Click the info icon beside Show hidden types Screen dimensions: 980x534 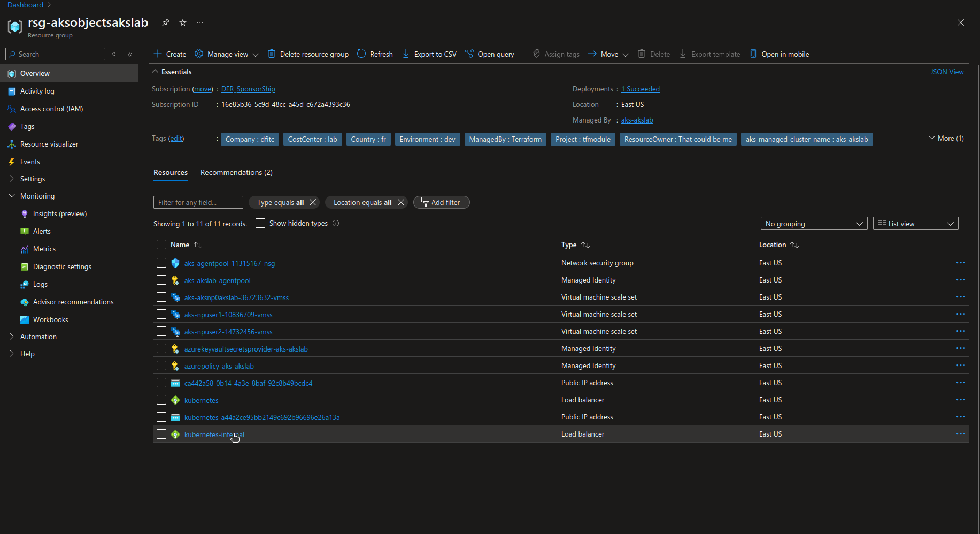pyautogui.click(x=336, y=223)
